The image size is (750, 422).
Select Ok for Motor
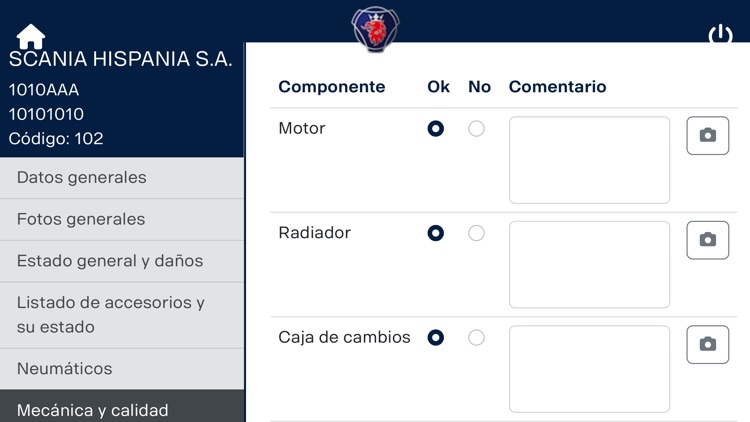(436, 129)
